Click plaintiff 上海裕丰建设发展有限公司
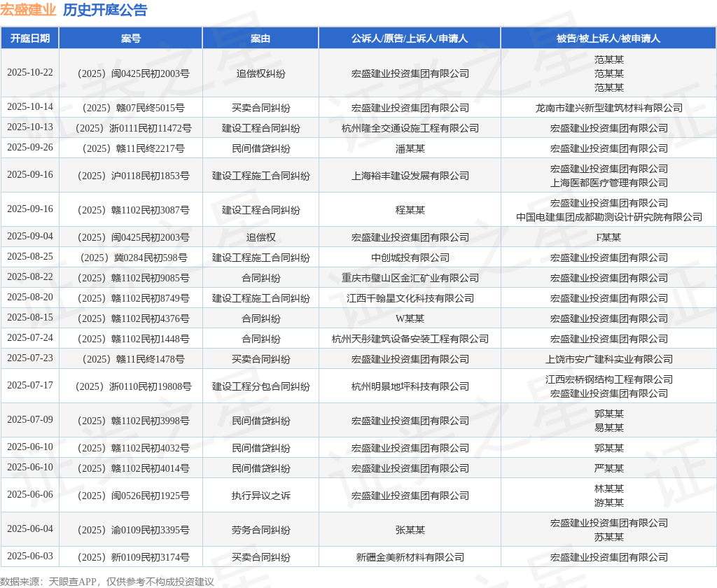 (410, 176)
